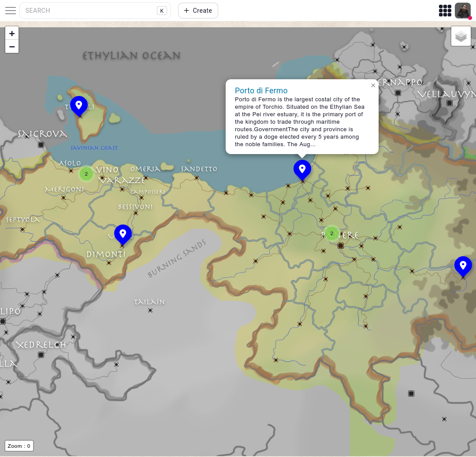
Task: Open the map layers selector icon
Action: click(x=461, y=36)
